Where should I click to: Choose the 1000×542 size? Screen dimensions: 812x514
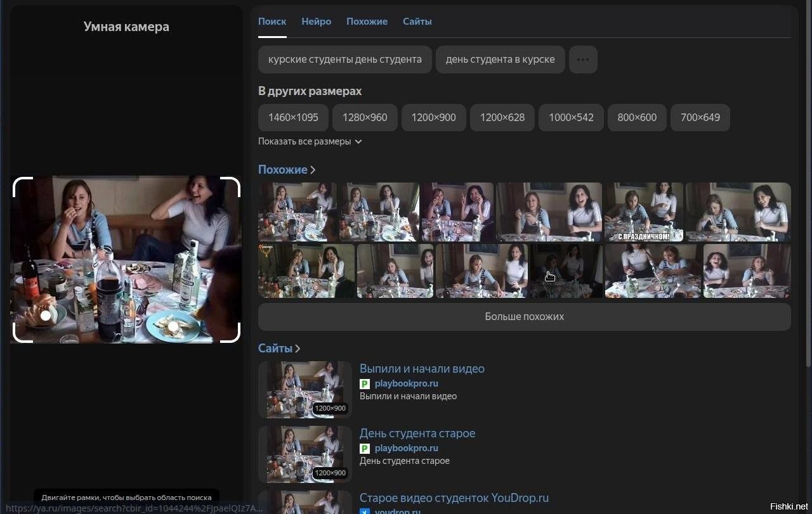pyautogui.click(x=571, y=117)
